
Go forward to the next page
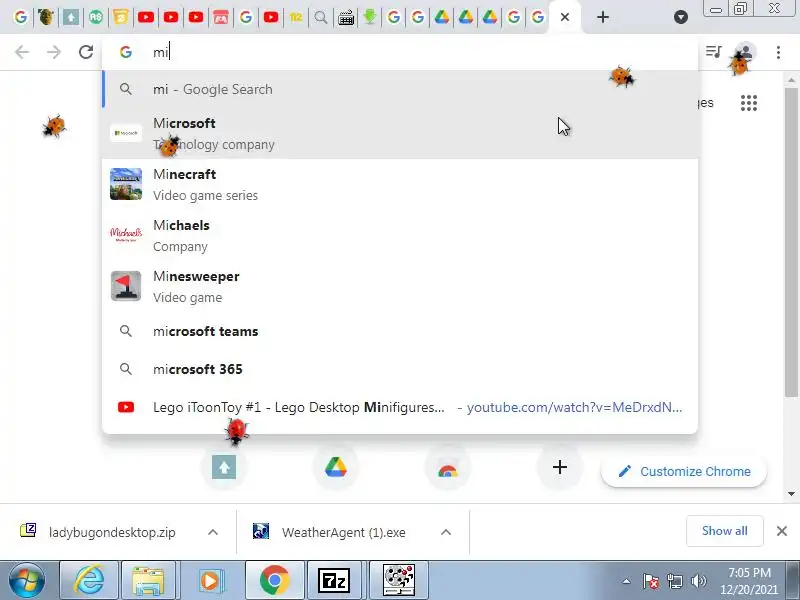tap(54, 52)
